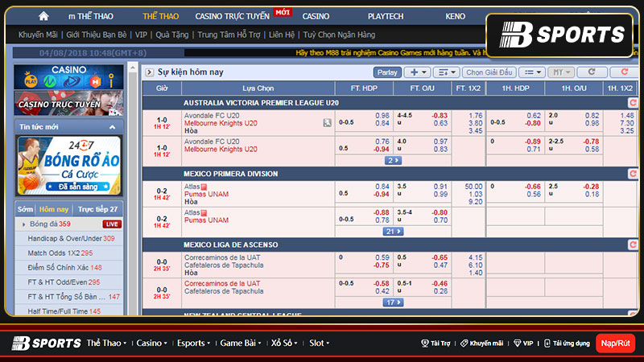
Task: Click the Chọn Giải Đấu button
Action: [489, 72]
